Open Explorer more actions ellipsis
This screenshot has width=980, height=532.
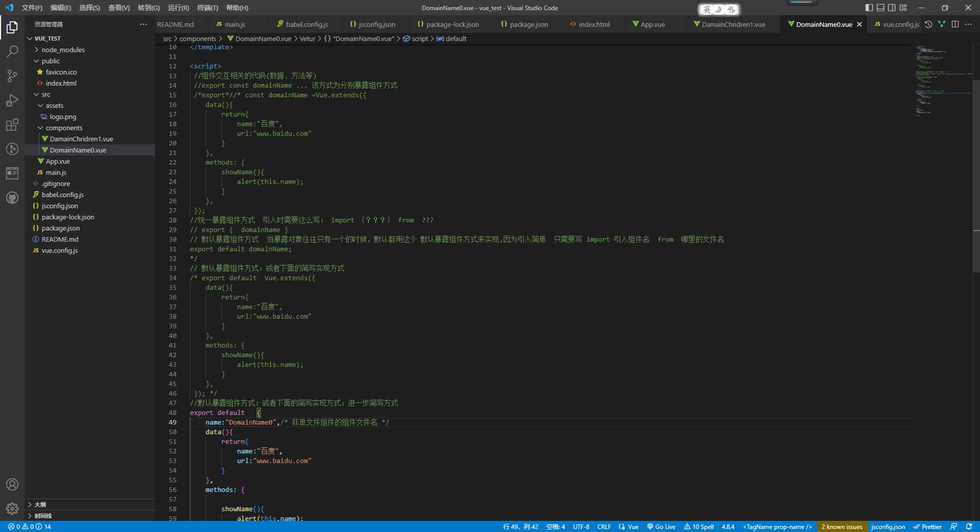point(143,24)
